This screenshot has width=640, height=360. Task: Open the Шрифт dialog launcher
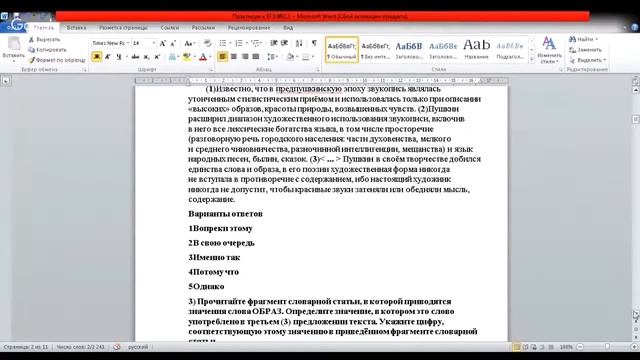211,70
